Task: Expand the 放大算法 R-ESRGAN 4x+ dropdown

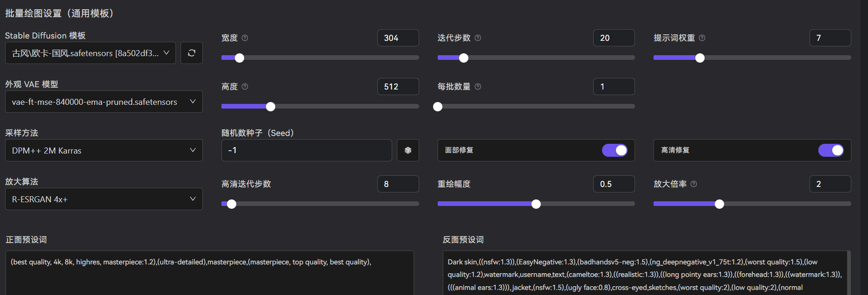Action: click(x=104, y=199)
